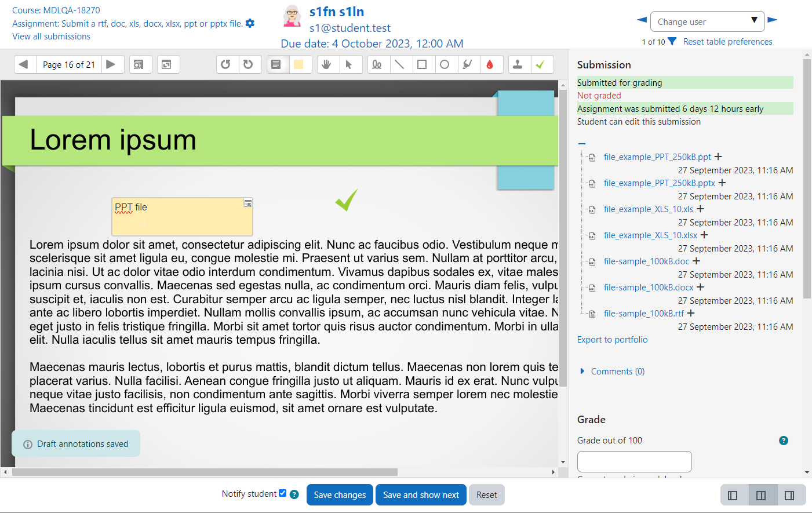Select the green checkmark stamp on the slide
The height and width of the screenshot is (513, 812).
tap(346, 200)
